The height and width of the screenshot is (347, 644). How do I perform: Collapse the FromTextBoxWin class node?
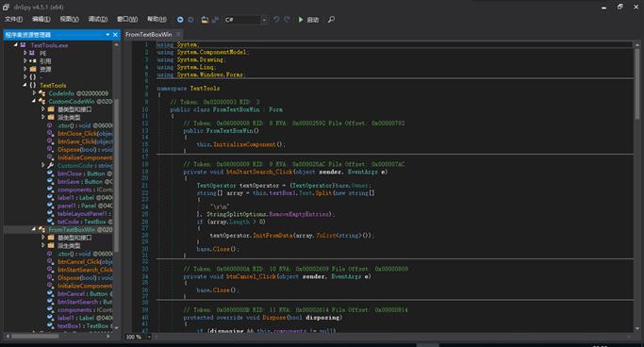(x=34, y=229)
